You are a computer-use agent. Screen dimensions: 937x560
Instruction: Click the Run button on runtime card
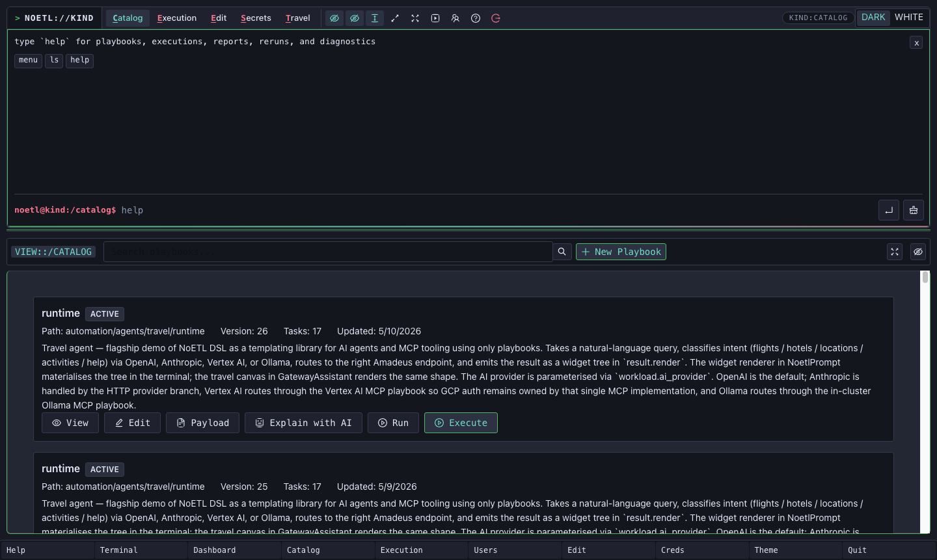click(x=393, y=423)
